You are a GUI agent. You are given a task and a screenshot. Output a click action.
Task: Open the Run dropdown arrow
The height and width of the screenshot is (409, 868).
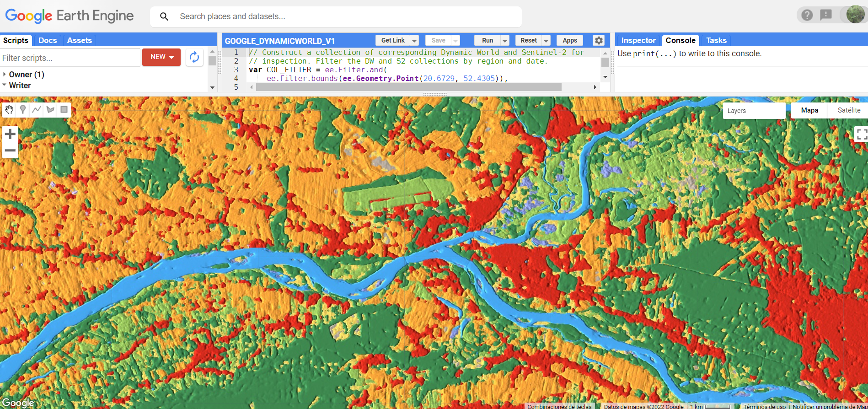tap(505, 41)
